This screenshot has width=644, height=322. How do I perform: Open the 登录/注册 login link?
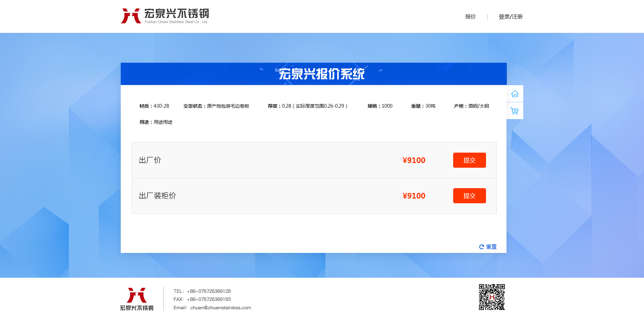(511, 17)
